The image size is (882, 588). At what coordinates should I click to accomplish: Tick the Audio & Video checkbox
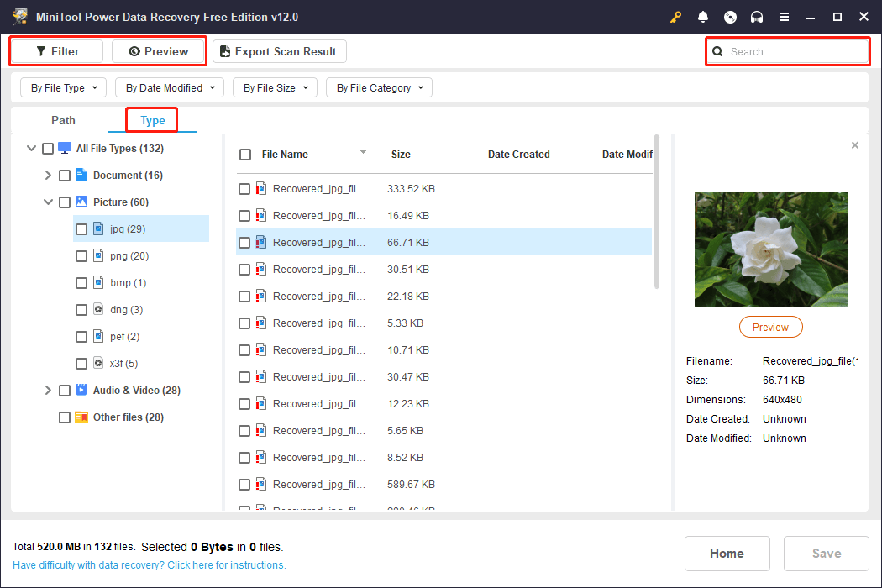(x=65, y=391)
